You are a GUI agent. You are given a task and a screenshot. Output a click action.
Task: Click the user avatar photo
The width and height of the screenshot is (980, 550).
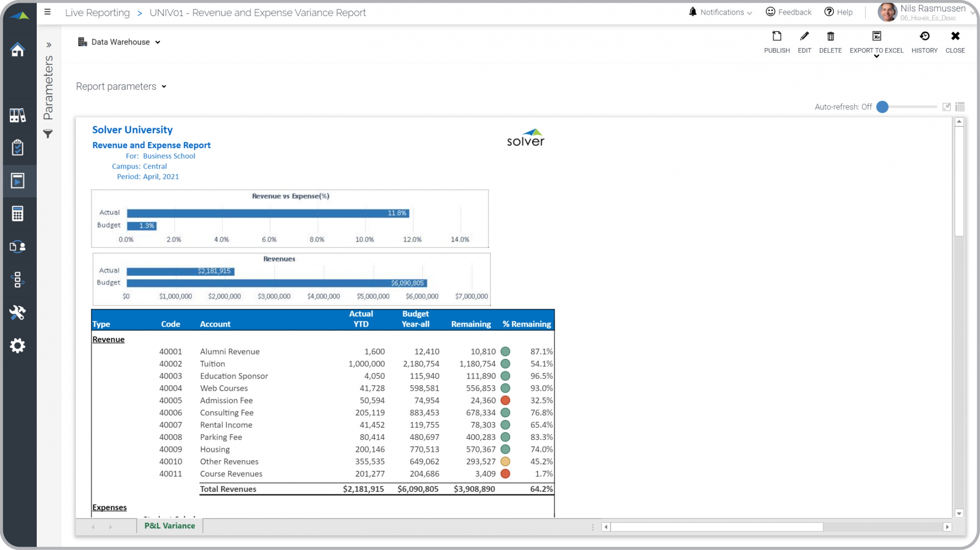[x=887, y=12]
